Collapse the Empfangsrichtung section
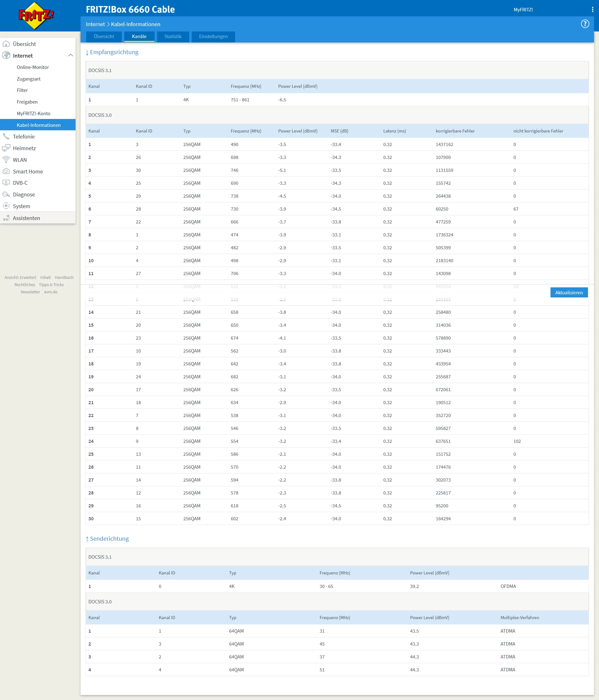This screenshot has height=700, width=599. coord(112,52)
